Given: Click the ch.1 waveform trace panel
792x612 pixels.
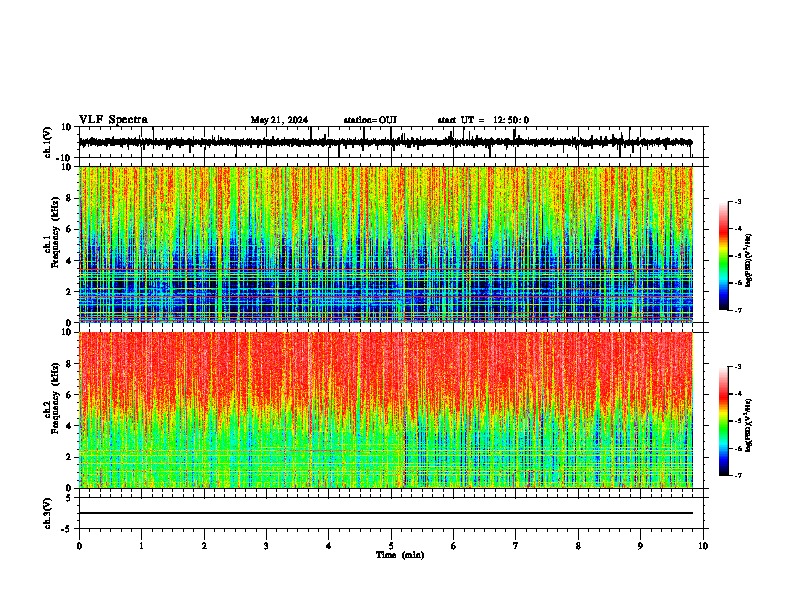Looking at the screenshot, I should (393, 142).
